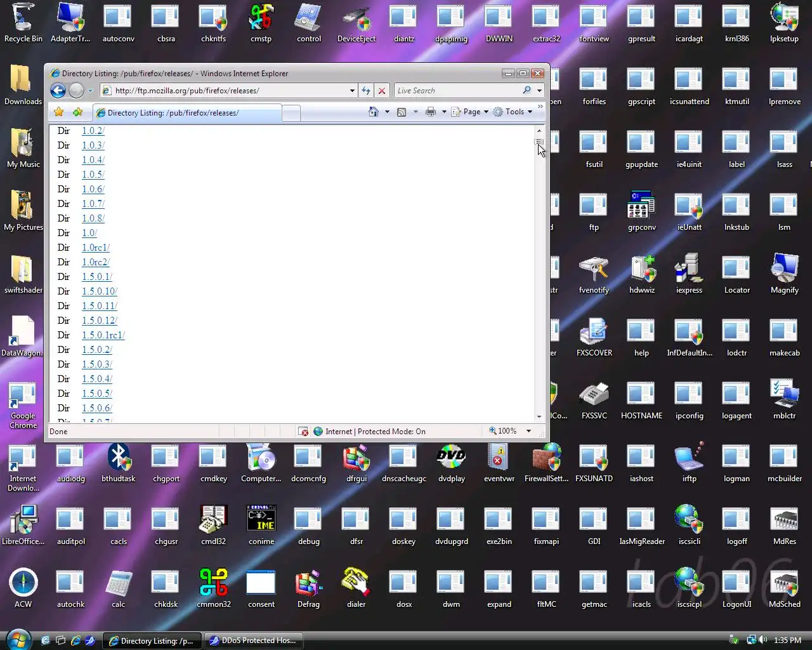Click the taskbar clock 1:35 PM
The image size is (812, 650).
pyautogui.click(x=787, y=640)
